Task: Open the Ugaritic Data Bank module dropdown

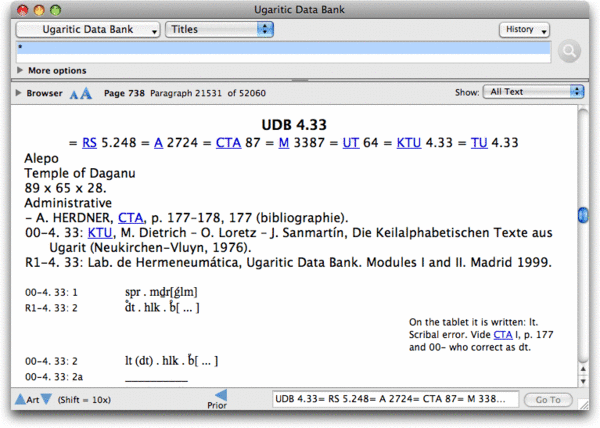Action: click(x=88, y=29)
